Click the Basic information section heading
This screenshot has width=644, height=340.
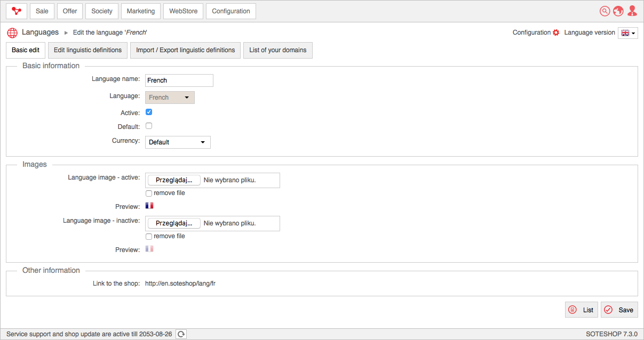[51, 66]
